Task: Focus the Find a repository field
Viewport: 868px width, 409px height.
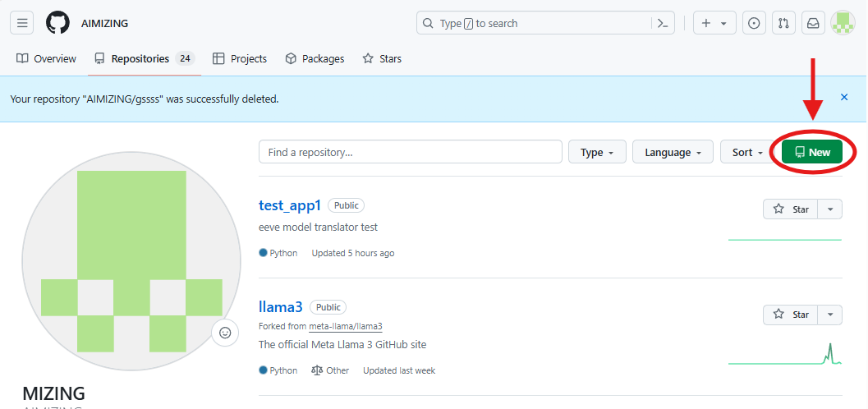Action: click(411, 152)
